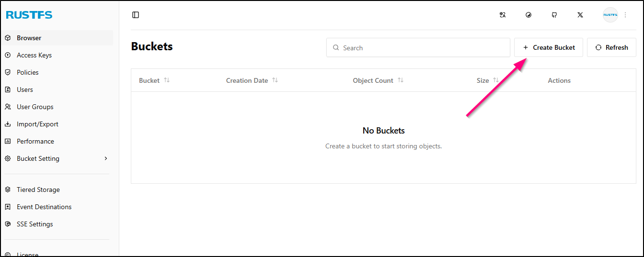Sort by Creation Date column arrows
This screenshot has width=644, height=257.
[x=275, y=80]
